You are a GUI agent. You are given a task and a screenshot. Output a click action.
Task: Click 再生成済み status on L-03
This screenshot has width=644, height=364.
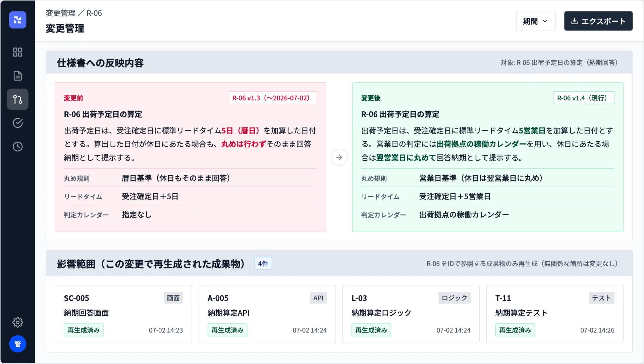pyautogui.click(x=371, y=330)
